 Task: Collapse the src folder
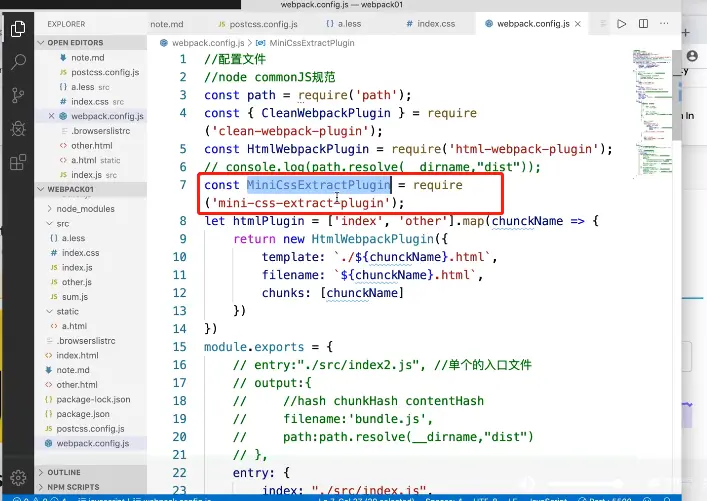(63, 224)
